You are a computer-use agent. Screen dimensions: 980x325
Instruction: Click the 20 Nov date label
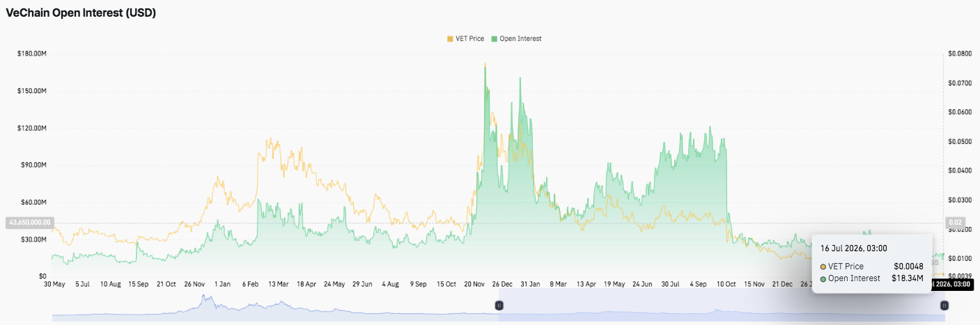coord(476,284)
